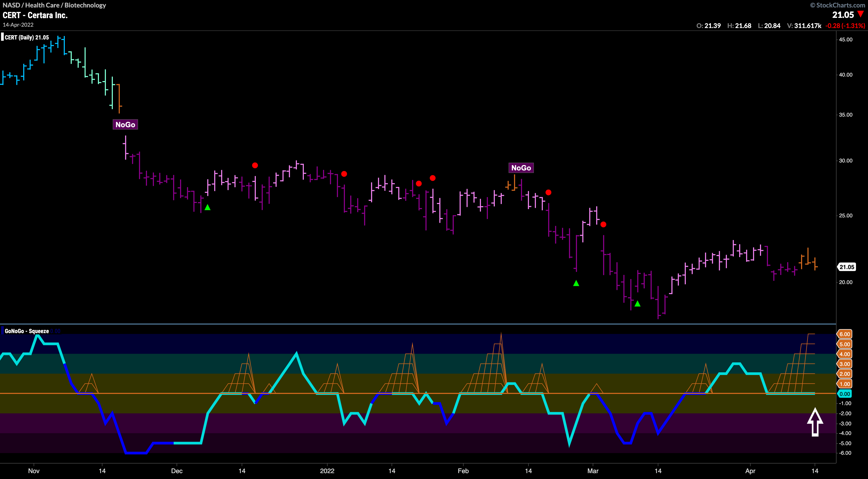Click the large 21.05 last price

point(843,15)
